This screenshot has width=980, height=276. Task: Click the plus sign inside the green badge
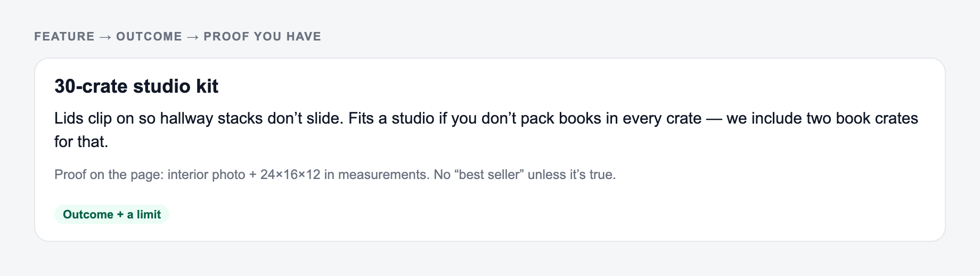pyautogui.click(x=120, y=215)
